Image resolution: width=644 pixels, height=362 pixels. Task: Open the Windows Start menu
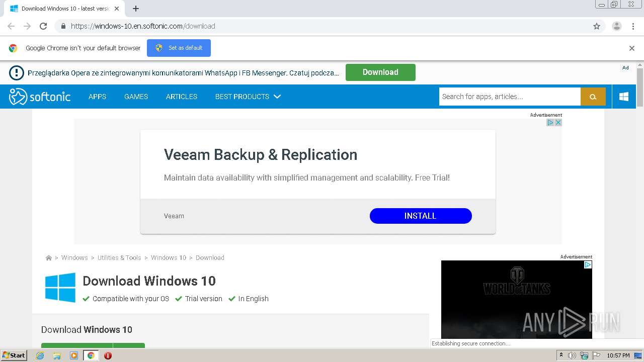click(x=14, y=355)
